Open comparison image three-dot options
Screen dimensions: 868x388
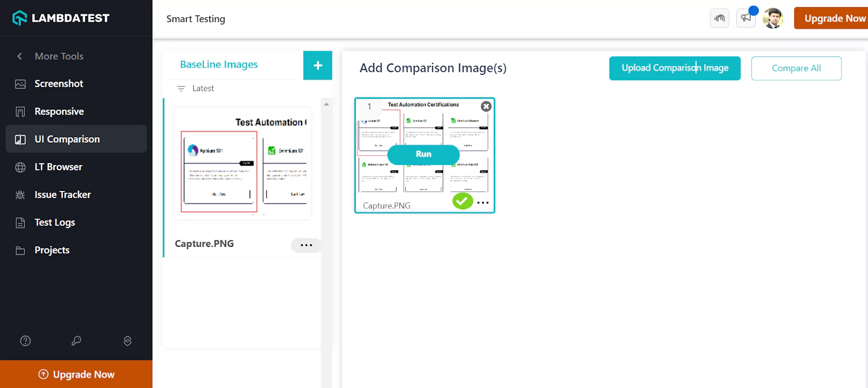click(x=483, y=202)
